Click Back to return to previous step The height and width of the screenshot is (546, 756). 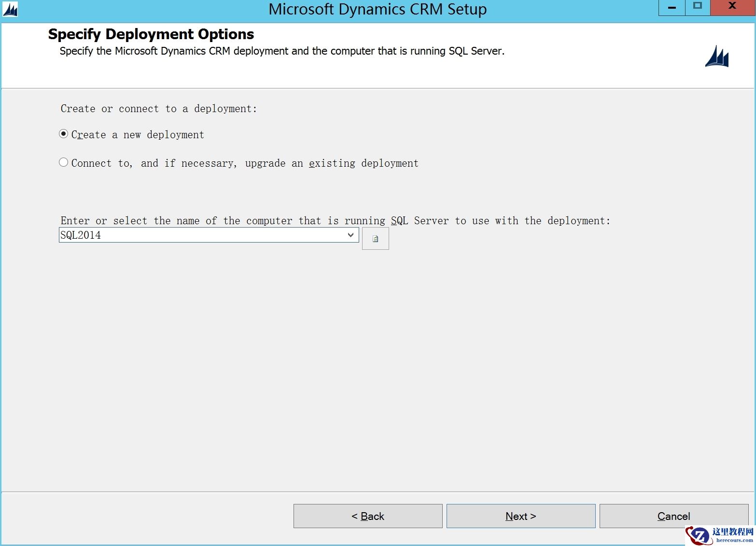click(x=368, y=516)
